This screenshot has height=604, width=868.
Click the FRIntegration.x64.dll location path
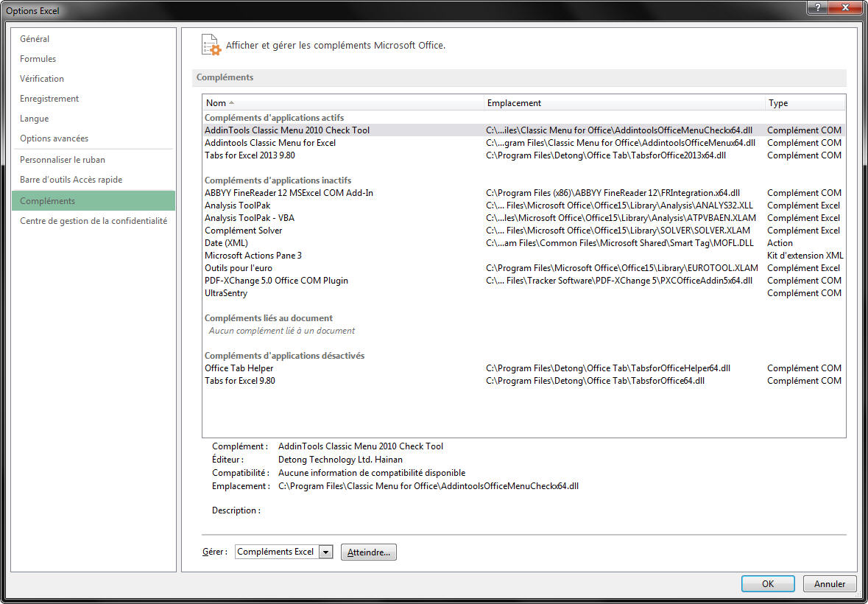[613, 193]
